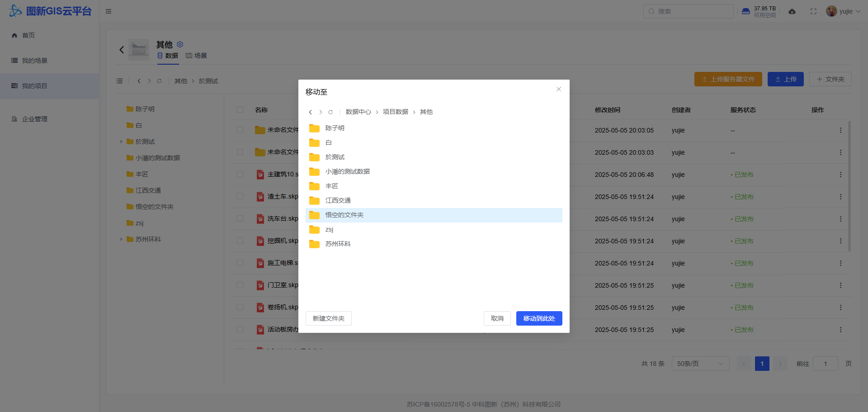Image resolution: width=868 pixels, height=412 pixels.
Task: Click the 搜索 input field
Action: coord(689,11)
